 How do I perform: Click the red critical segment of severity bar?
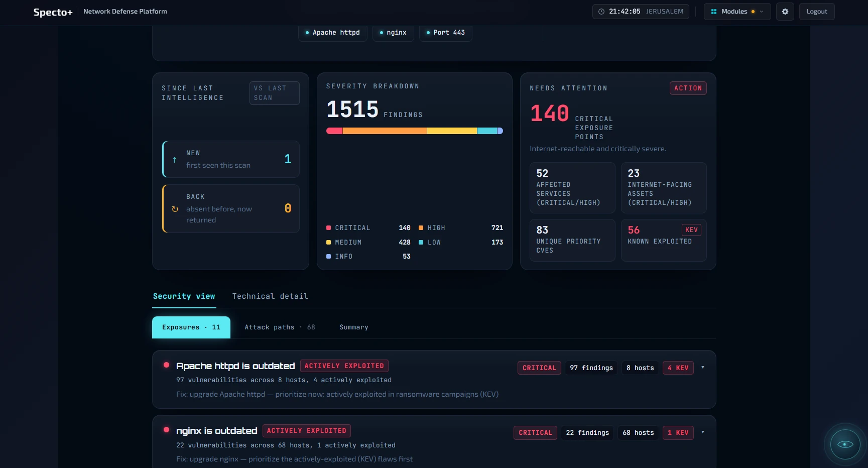(334, 131)
